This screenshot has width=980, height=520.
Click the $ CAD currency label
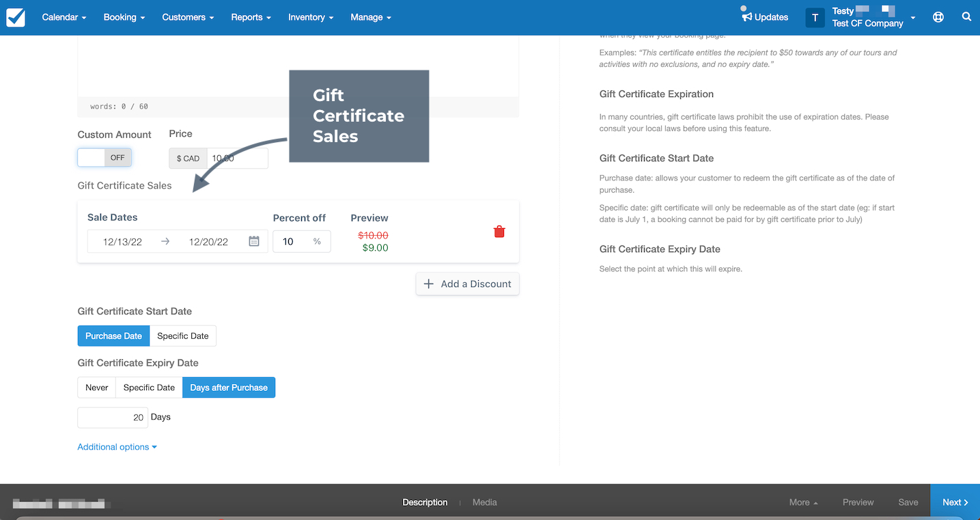click(x=188, y=158)
